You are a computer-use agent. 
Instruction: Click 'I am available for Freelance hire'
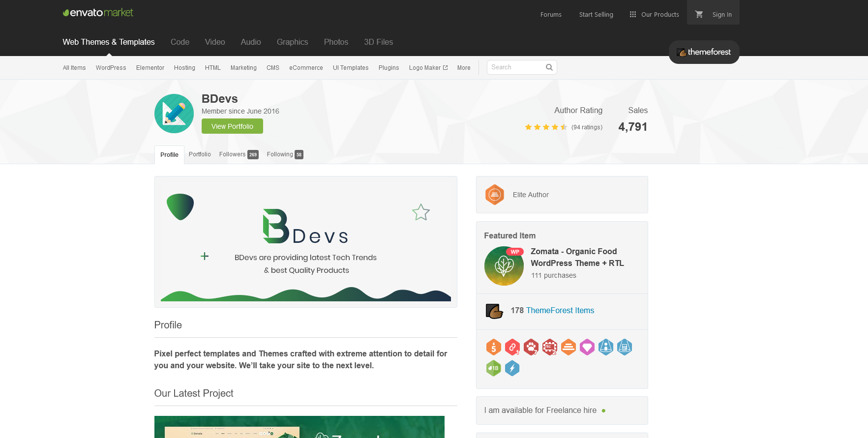(540, 410)
